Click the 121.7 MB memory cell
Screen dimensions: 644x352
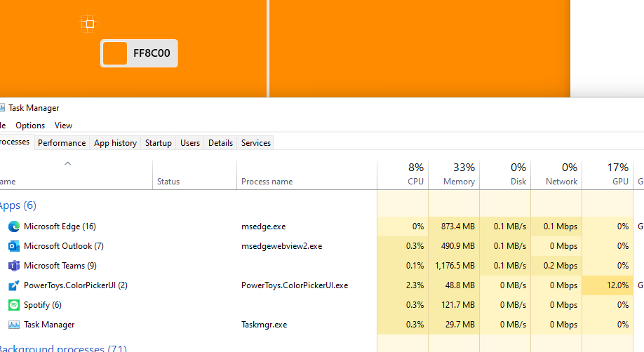(454, 305)
